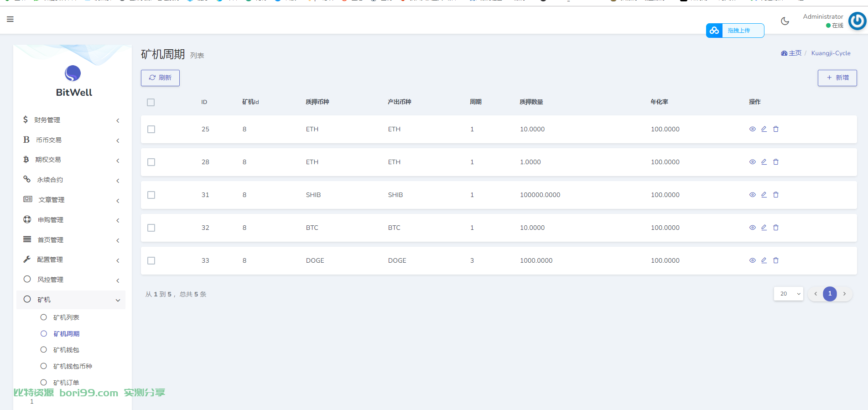
Task: Check the box for row ID 28
Action: (151, 162)
